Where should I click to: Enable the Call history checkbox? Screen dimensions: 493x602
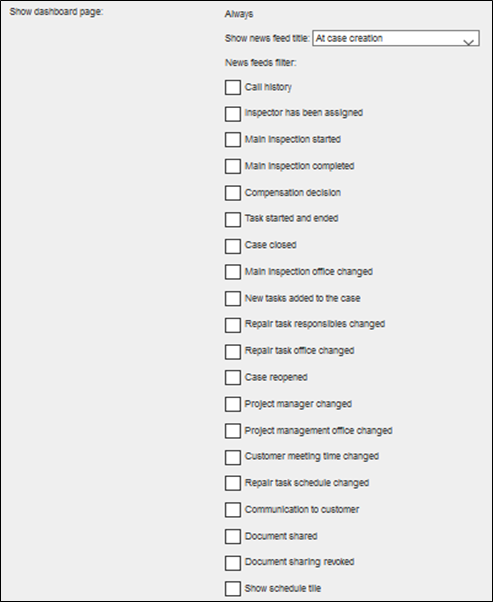pos(233,88)
